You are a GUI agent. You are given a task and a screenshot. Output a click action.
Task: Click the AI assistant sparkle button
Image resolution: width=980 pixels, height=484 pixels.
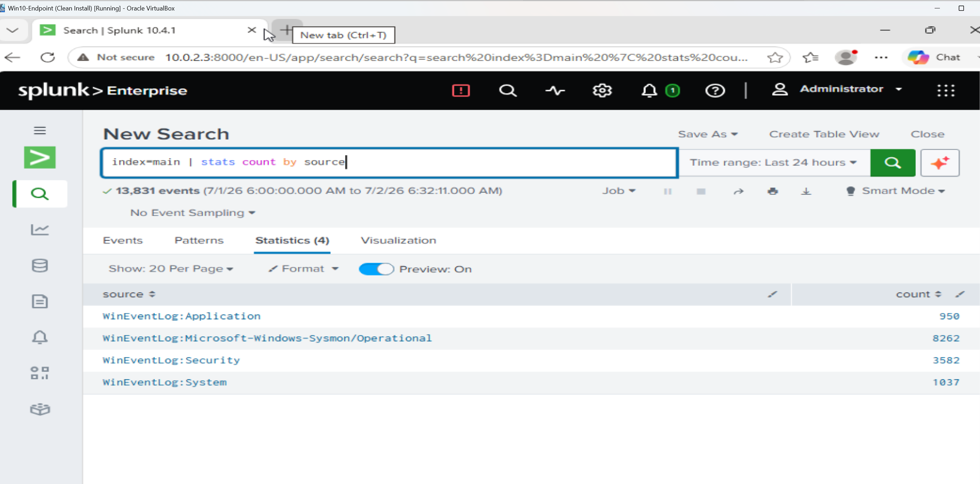(x=940, y=163)
